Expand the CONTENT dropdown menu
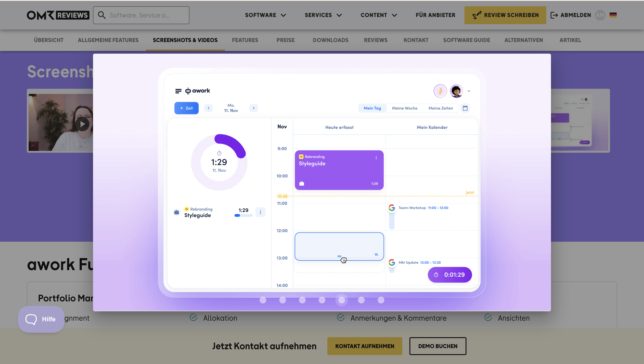The height and width of the screenshot is (364, 644). [x=379, y=15]
